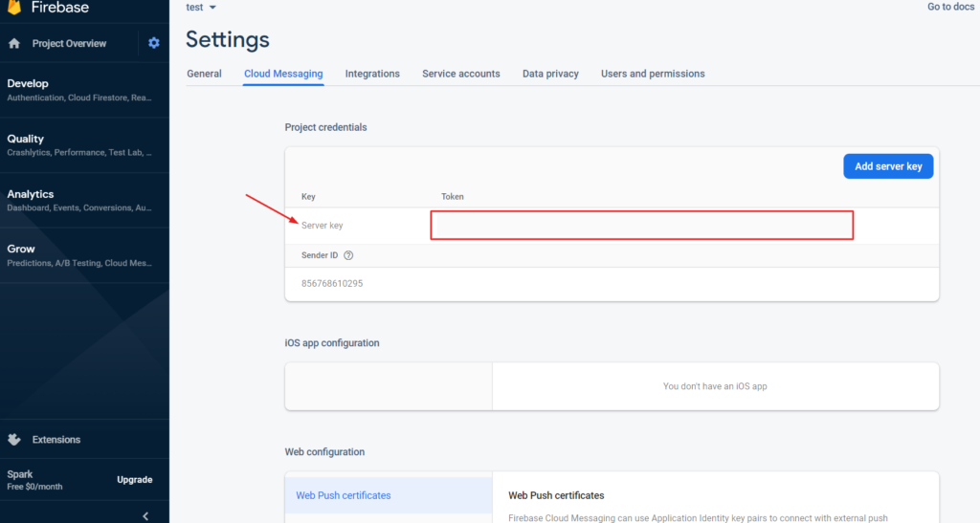Click the Server key label

click(x=322, y=226)
